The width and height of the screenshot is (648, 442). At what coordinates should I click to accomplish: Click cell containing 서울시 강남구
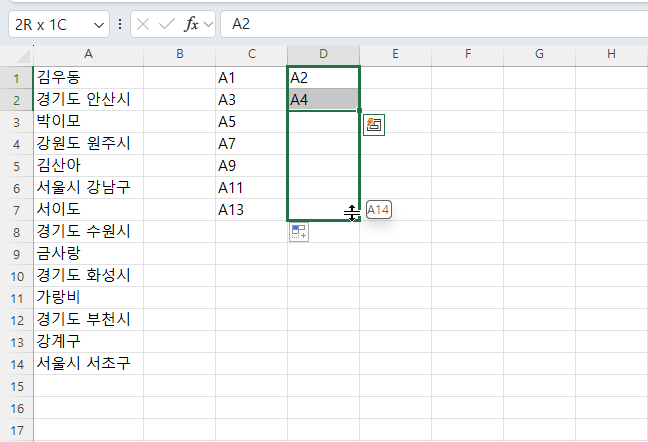tap(88, 188)
